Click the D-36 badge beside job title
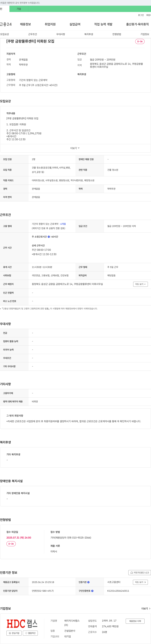 pos(140,41)
